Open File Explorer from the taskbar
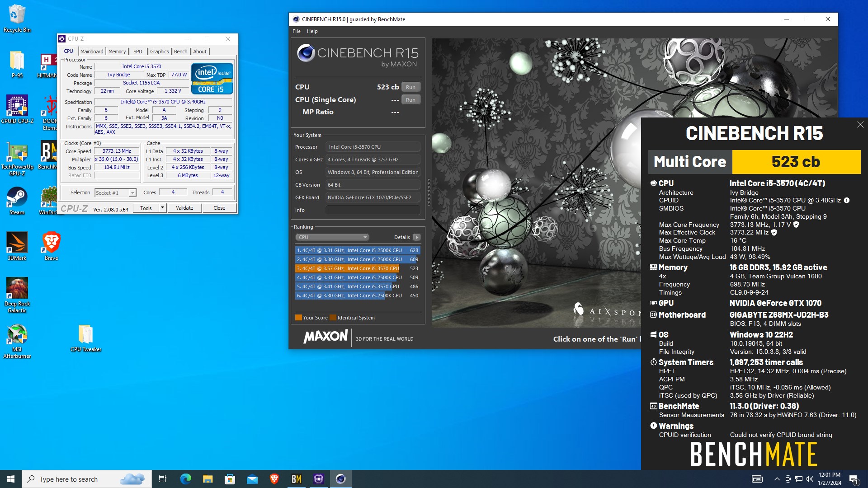This screenshot has width=868, height=488. (x=208, y=479)
